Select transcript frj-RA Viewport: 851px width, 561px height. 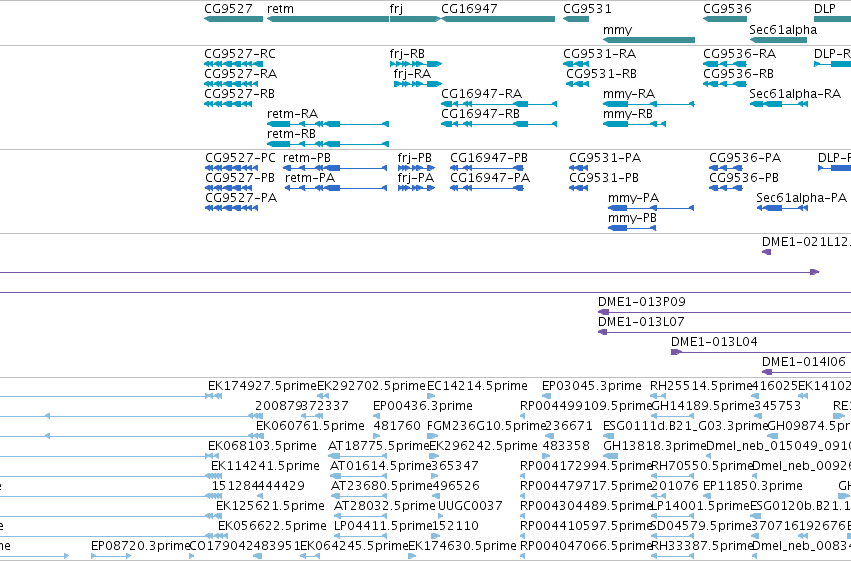point(418,84)
